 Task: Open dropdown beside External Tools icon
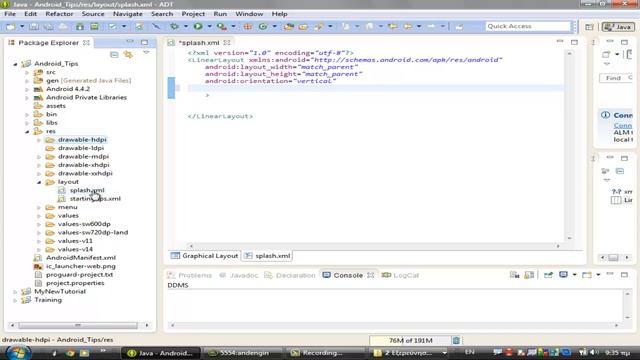click(233, 27)
